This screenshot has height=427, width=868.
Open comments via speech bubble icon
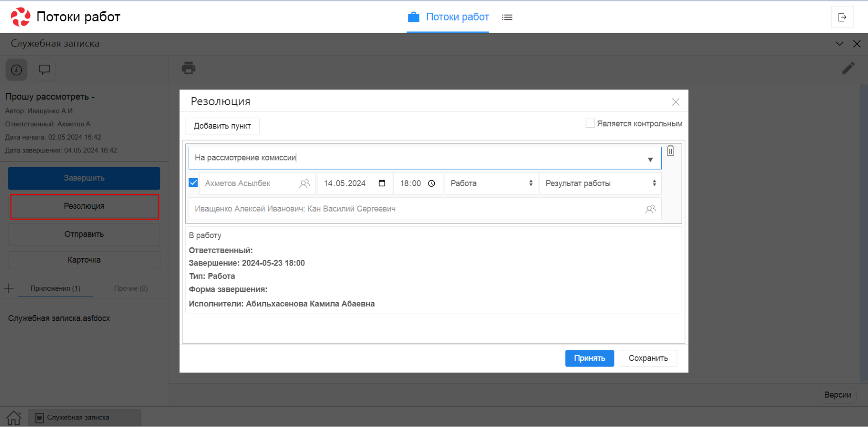pos(44,70)
